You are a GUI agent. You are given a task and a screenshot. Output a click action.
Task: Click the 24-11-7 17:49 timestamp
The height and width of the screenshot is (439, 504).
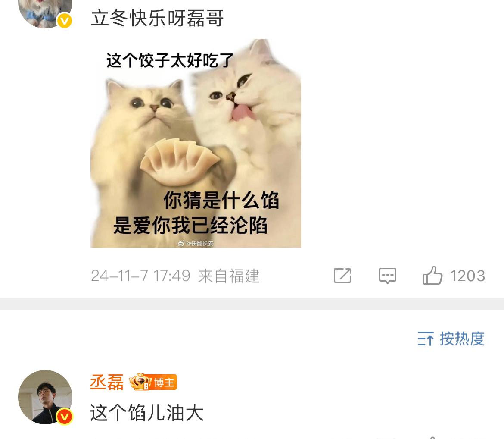[x=140, y=276]
